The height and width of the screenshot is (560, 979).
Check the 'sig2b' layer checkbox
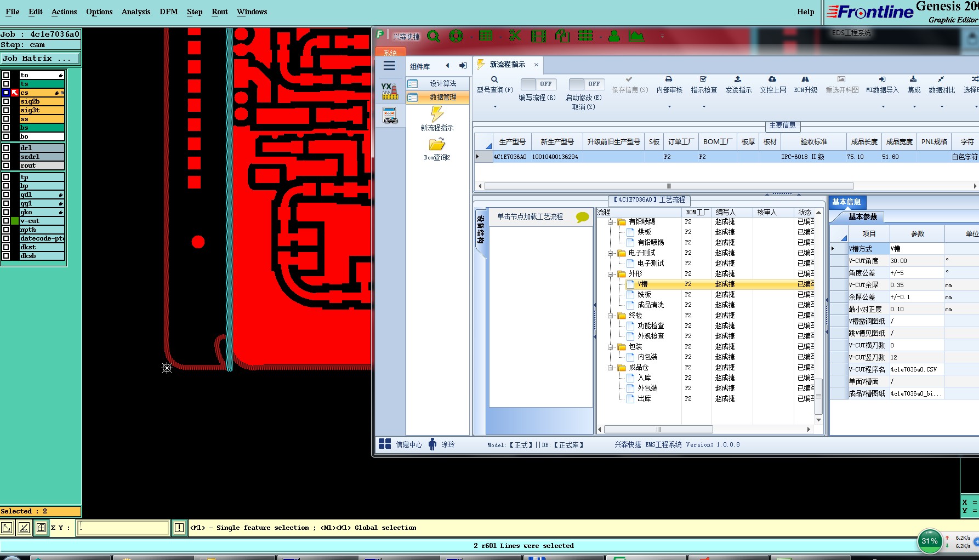(6, 101)
